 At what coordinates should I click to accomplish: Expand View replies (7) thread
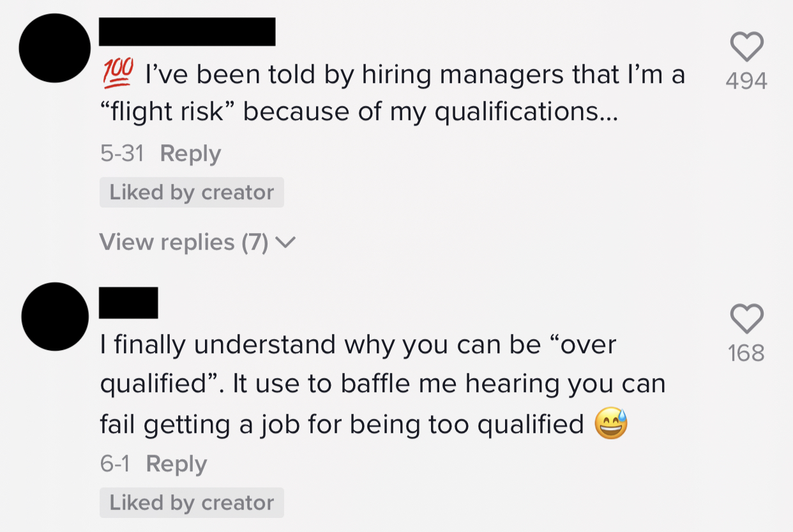coord(184,243)
